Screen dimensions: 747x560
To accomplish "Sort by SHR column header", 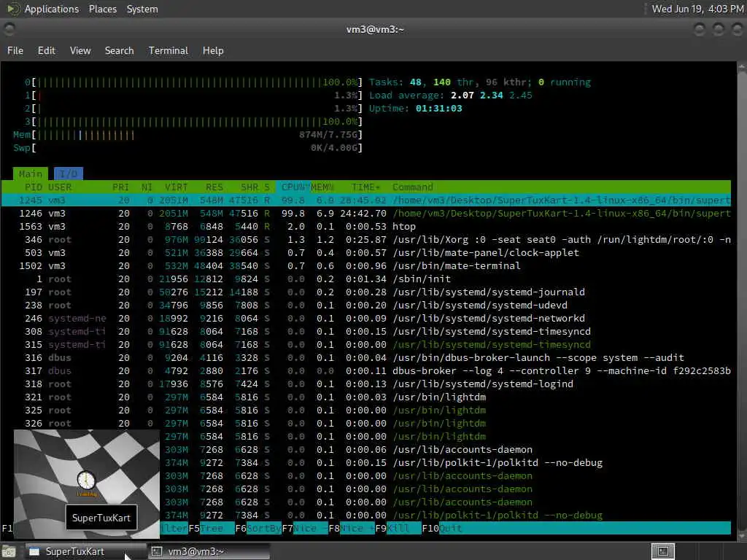I will click(249, 187).
